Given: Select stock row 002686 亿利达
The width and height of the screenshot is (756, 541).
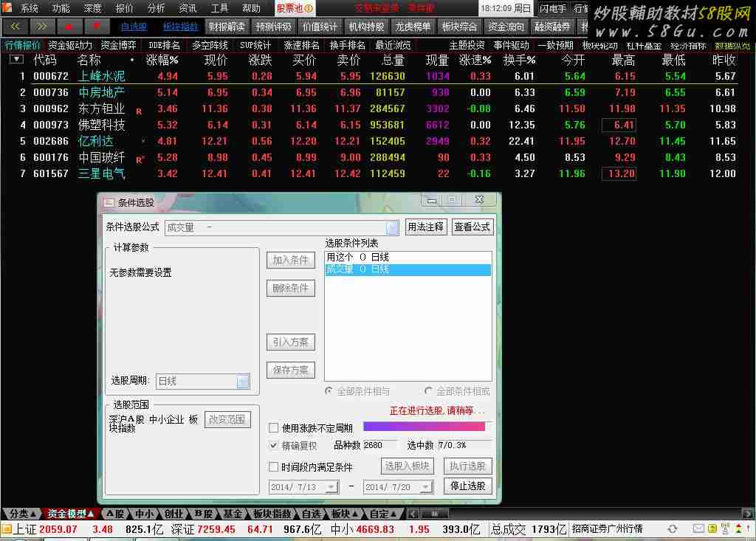Looking at the screenshot, I should [377, 141].
